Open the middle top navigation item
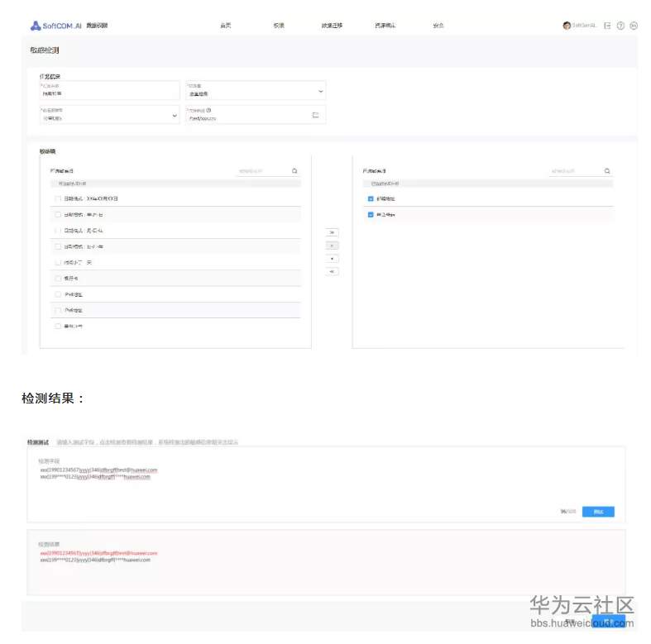The image size is (651, 644). click(x=332, y=26)
